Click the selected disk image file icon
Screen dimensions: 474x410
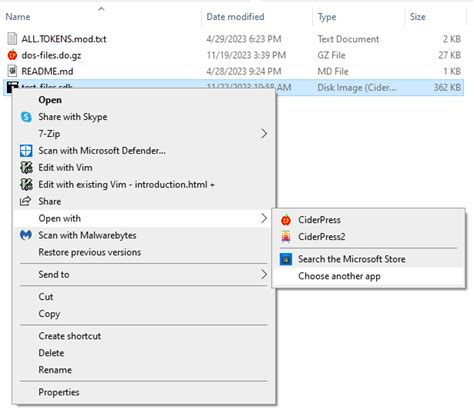point(12,87)
